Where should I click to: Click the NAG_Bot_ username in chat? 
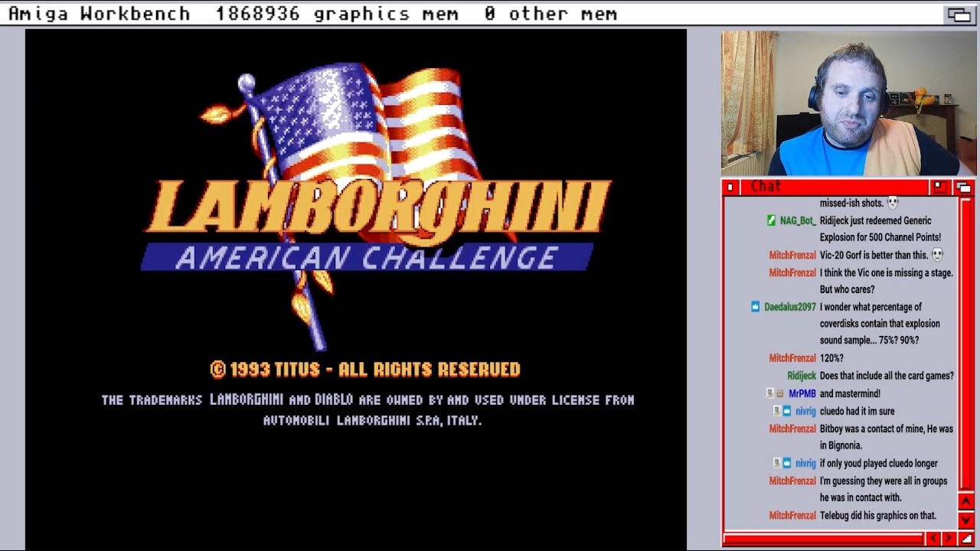[797, 220]
